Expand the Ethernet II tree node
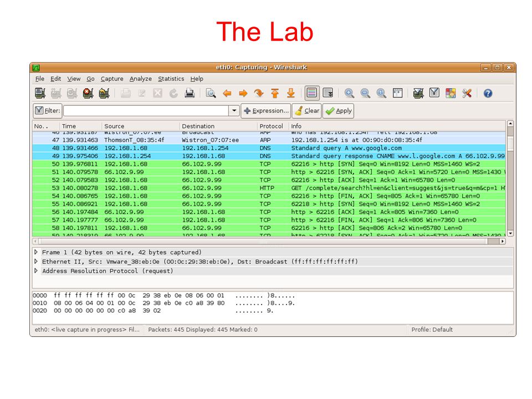 coord(36,262)
